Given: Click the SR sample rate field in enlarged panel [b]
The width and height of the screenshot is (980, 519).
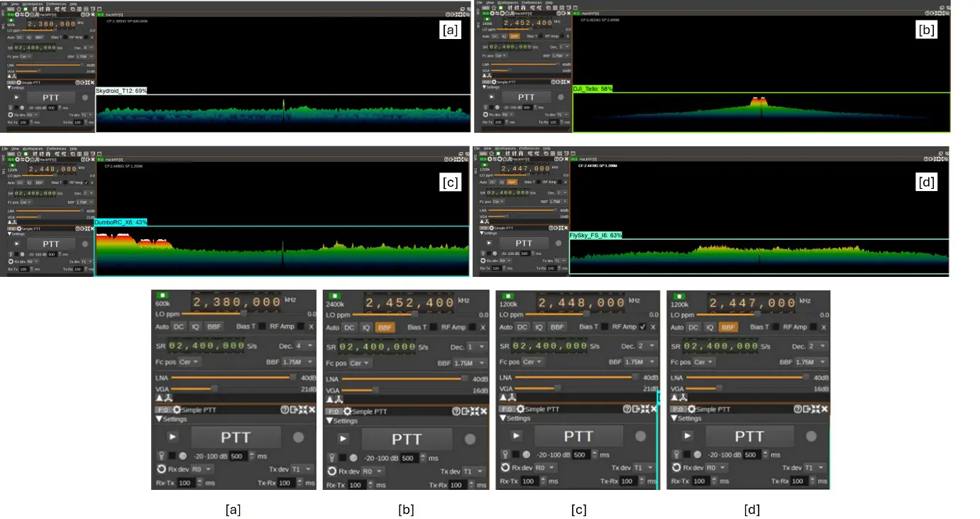Looking at the screenshot, I should click(376, 347).
